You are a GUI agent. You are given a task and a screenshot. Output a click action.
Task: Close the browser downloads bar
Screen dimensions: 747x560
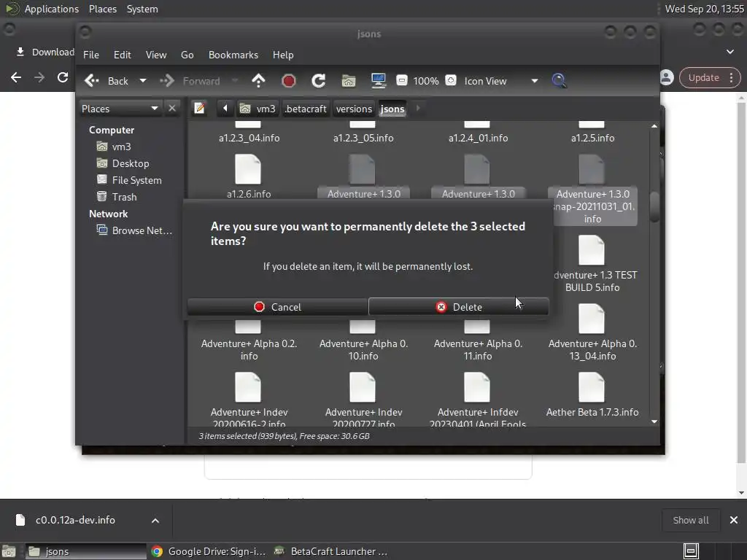click(x=734, y=521)
